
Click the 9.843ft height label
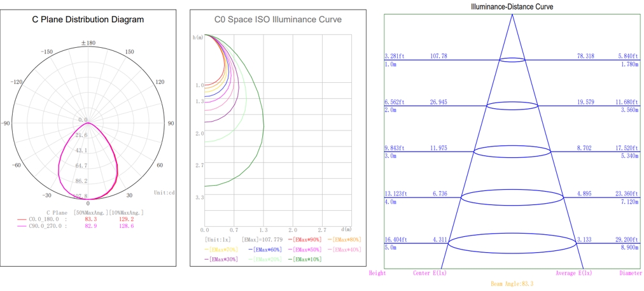point(395,148)
